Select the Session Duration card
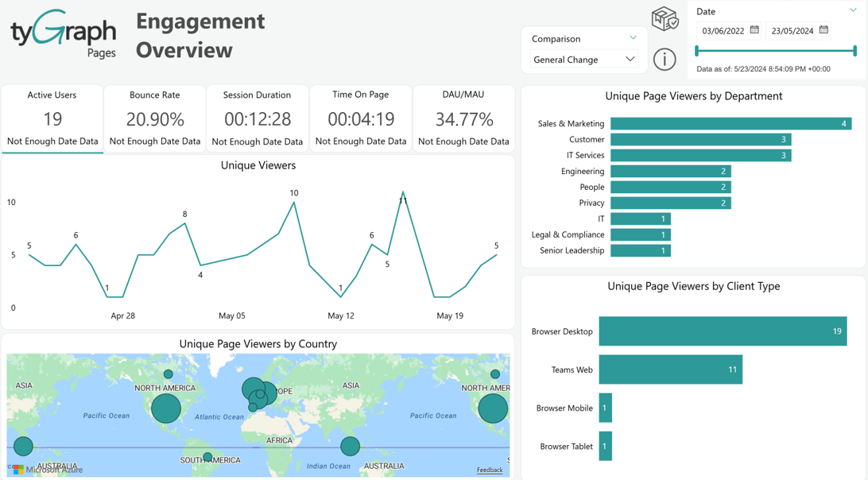 click(257, 118)
